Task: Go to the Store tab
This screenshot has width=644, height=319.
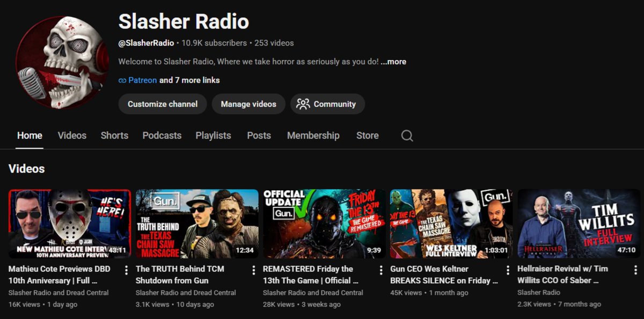Action: [368, 135]
